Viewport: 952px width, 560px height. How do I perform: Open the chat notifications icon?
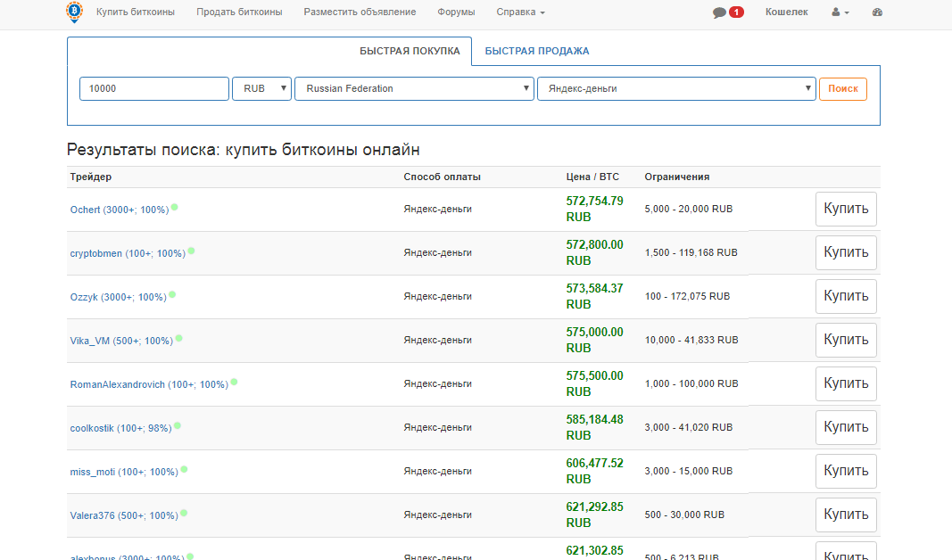[x=719, y=12]
